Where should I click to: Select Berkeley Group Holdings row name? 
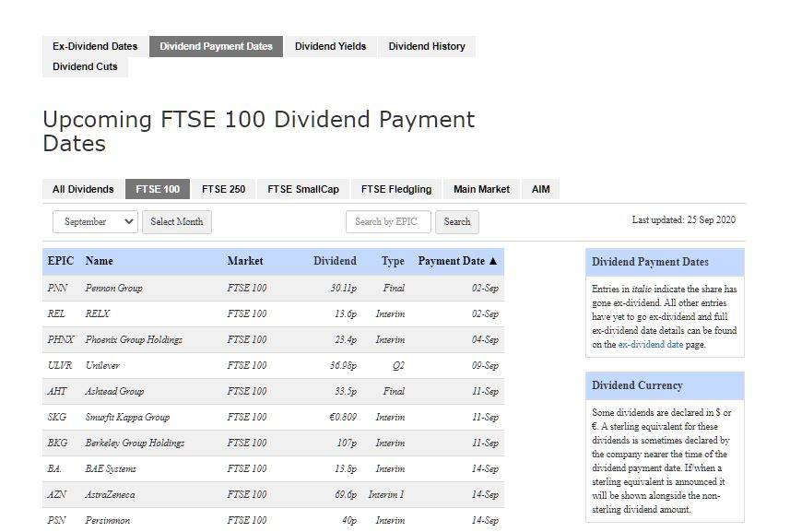pos(135,443)
